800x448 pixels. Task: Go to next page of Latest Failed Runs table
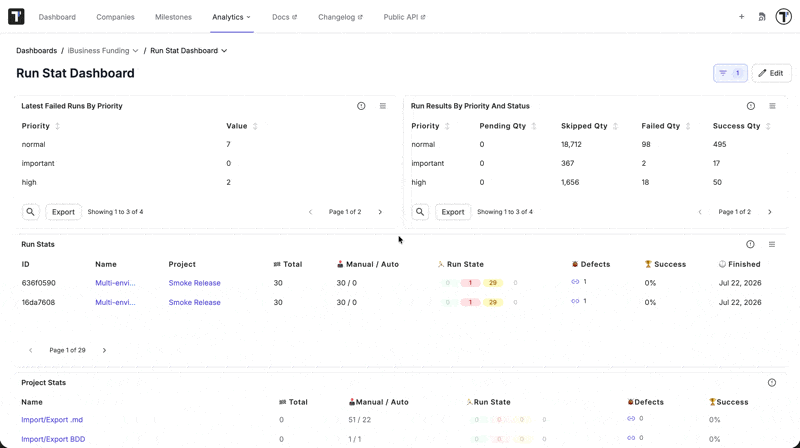tap(380, 212)
